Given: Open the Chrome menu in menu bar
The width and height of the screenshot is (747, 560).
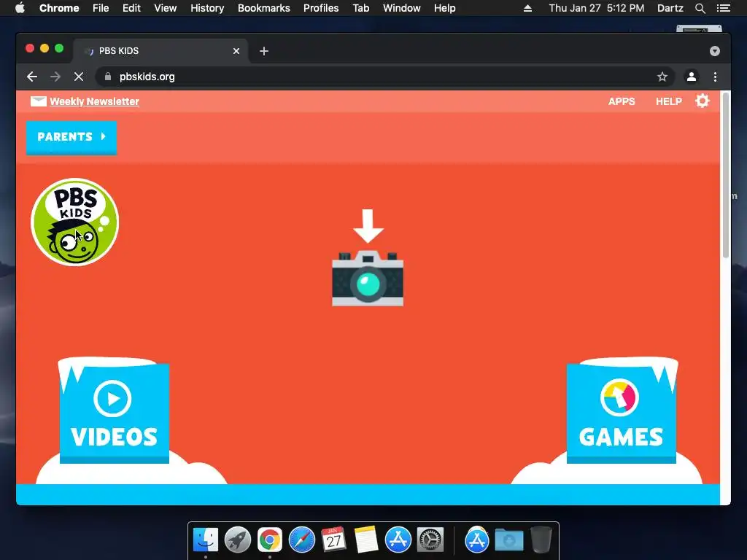Looking at the screenshot, I should pos(59,8).
